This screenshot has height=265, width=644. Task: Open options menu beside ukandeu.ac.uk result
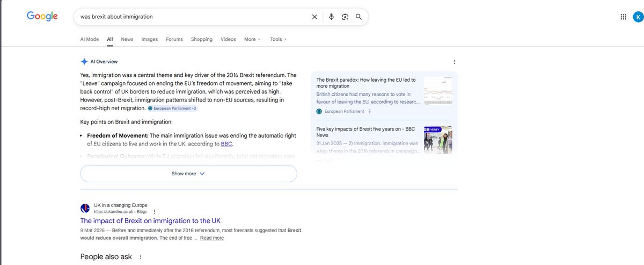click(155, 212)
